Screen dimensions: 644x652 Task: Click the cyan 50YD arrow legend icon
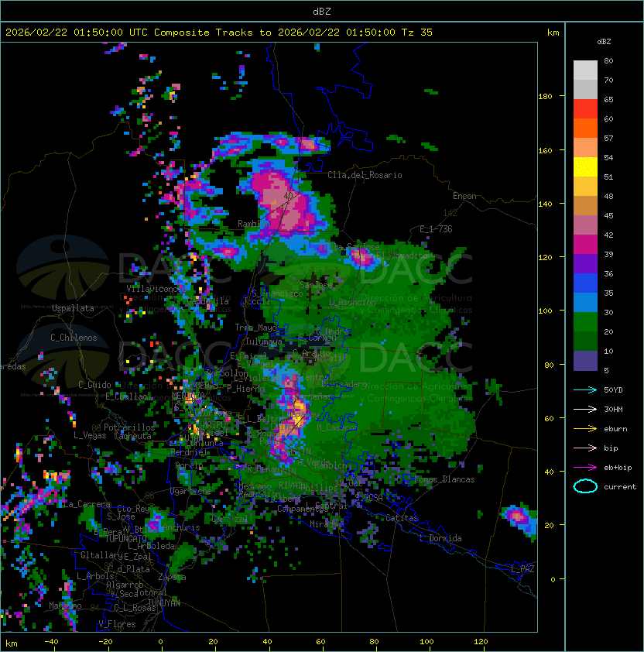pyautogui.click(x=585, y=389)
